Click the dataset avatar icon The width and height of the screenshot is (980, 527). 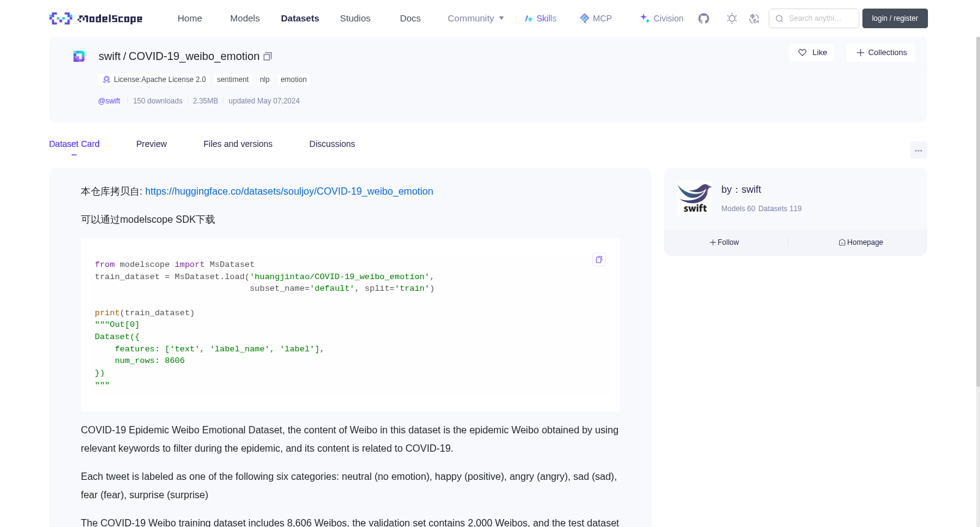coord(79,56)
